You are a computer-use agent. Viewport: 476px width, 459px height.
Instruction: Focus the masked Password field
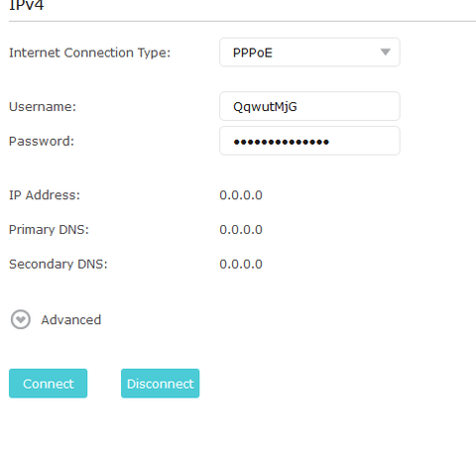point(309,141)
